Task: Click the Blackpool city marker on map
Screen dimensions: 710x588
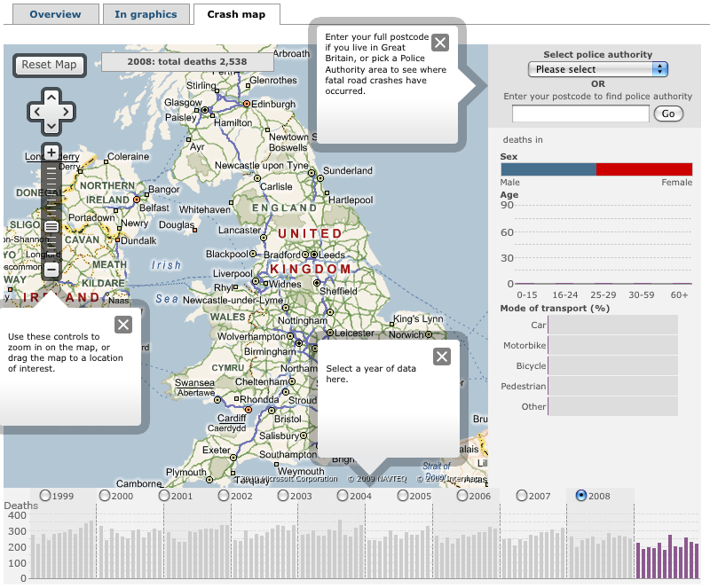Action: 253,254
